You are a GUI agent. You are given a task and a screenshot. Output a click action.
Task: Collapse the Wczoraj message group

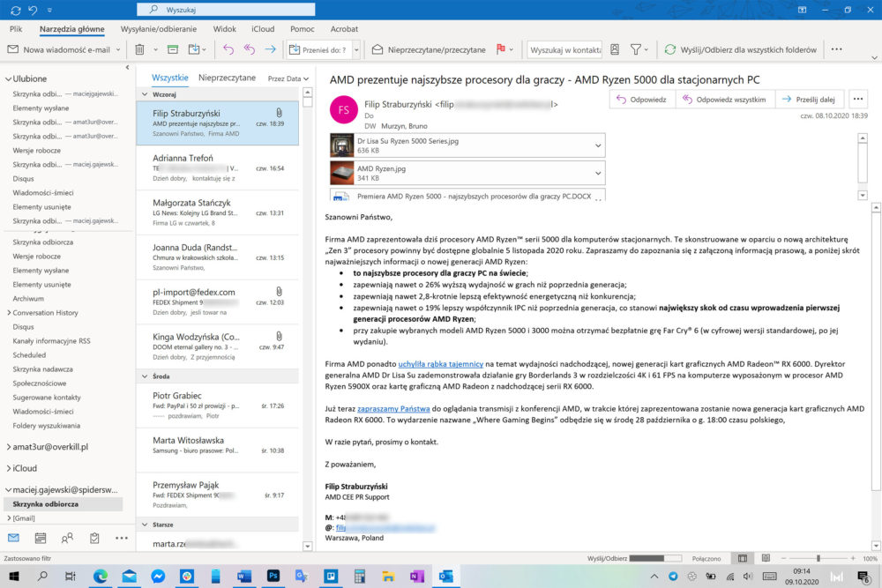[x=145, y=94]
